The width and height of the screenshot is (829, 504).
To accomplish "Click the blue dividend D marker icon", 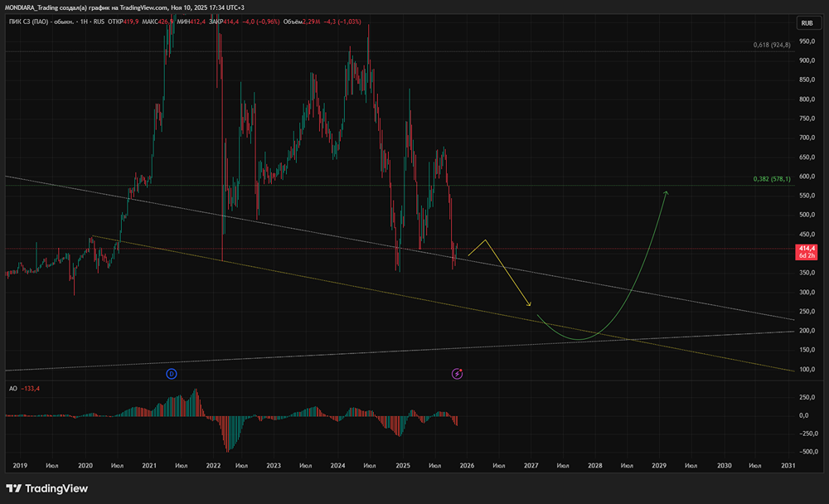I will click(172, 374).
